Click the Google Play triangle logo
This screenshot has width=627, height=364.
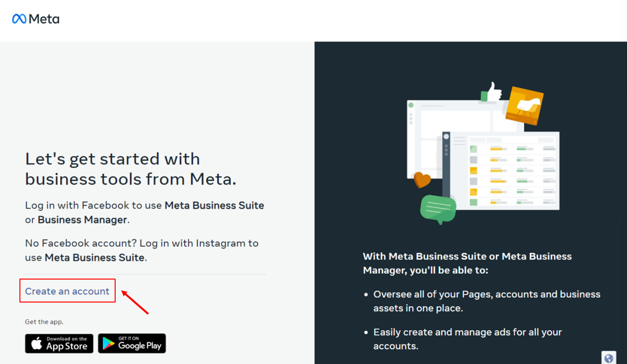[108, 343]
